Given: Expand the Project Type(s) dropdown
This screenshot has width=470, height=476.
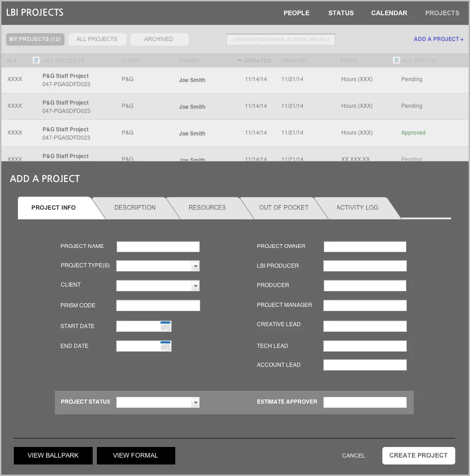Looking at the screenshot, I should [x=196, y=266].
